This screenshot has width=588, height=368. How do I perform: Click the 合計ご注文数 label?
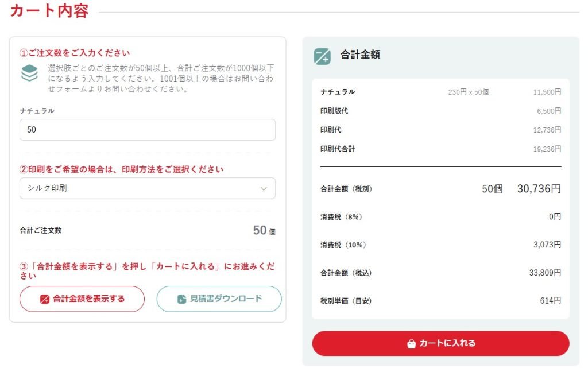coord(41,230)
